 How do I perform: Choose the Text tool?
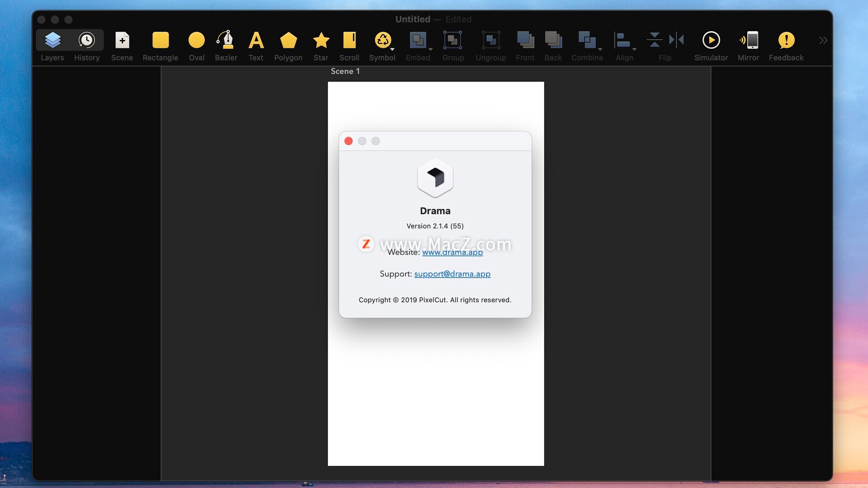pos(256,41)
